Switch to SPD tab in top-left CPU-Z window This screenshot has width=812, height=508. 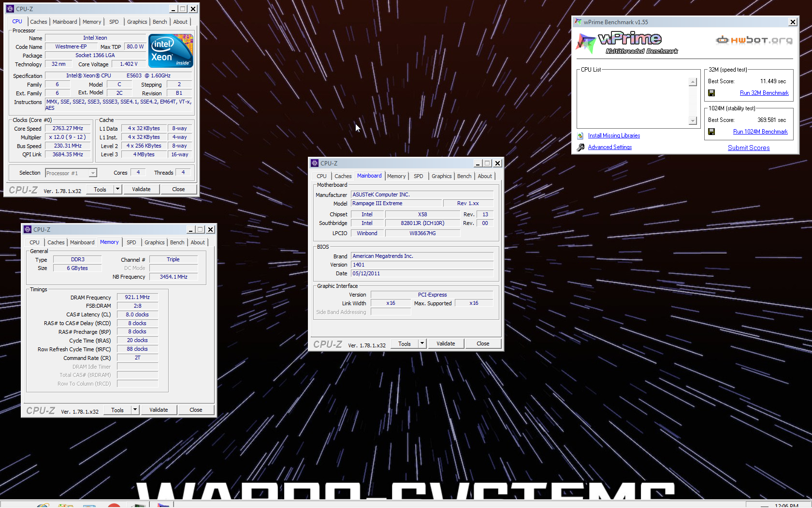pos(114,22)
